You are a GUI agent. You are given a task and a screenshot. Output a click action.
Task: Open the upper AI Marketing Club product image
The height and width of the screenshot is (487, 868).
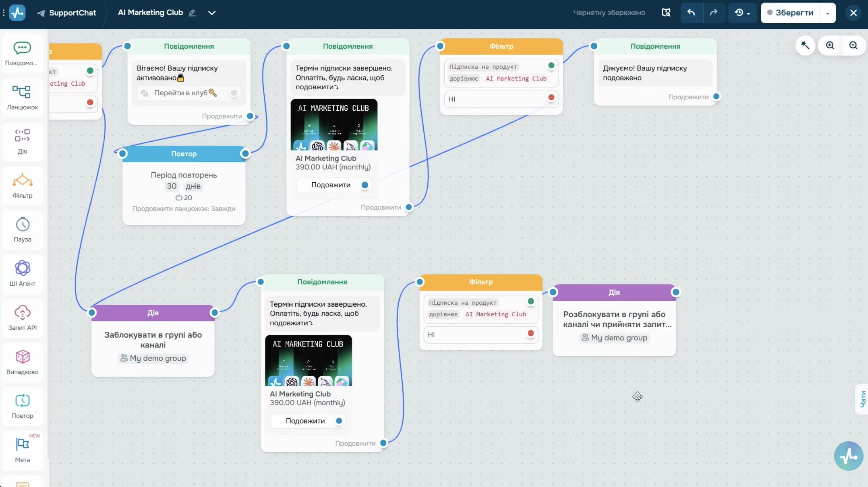(x=334, y=125)
